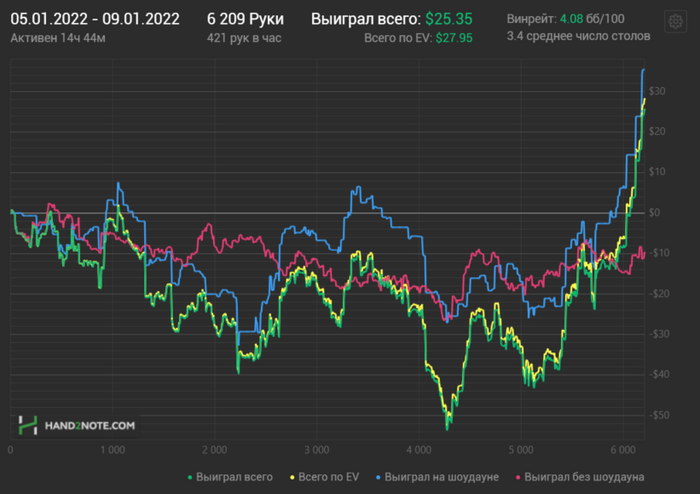
Task: Click the '6 209 Руки' hand count
Action: click(245, 19)
